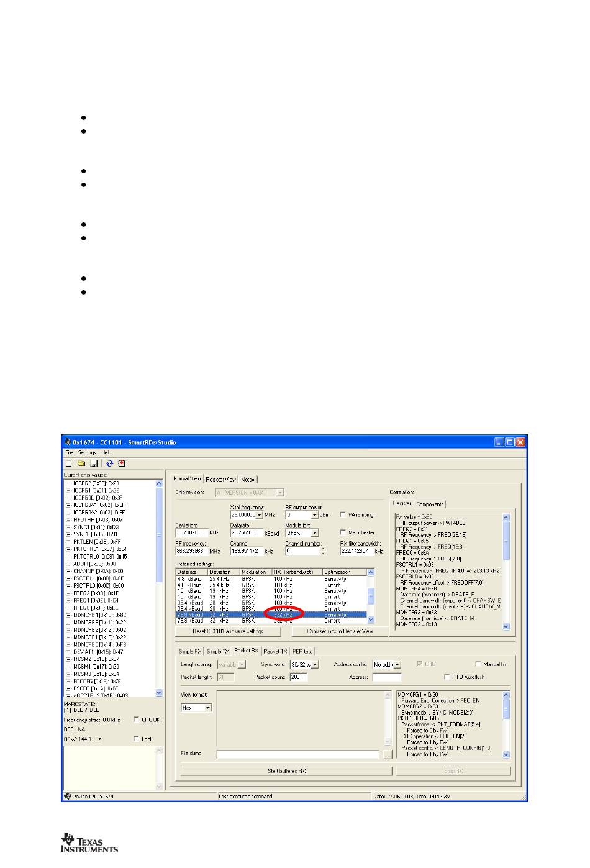The width and height of the screenshot is (590, 868).
Task: Select the SYNC1 [0x04] register row
Action: (96, 527)
